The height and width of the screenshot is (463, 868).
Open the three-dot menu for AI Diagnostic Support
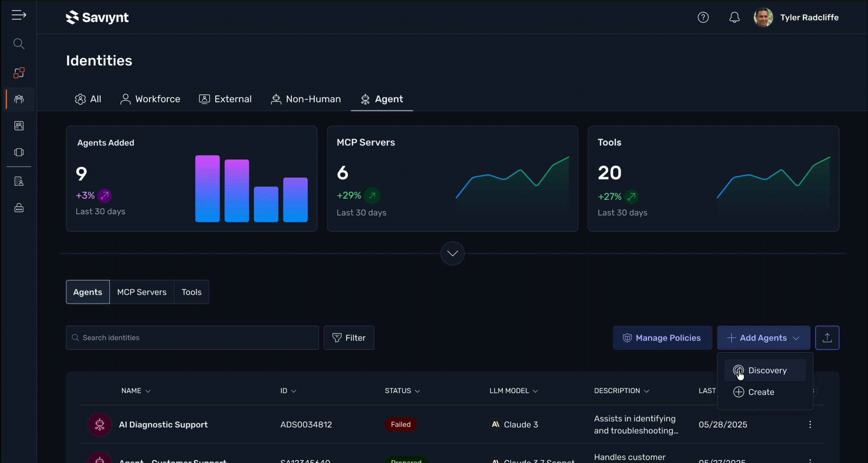point(810,425)
